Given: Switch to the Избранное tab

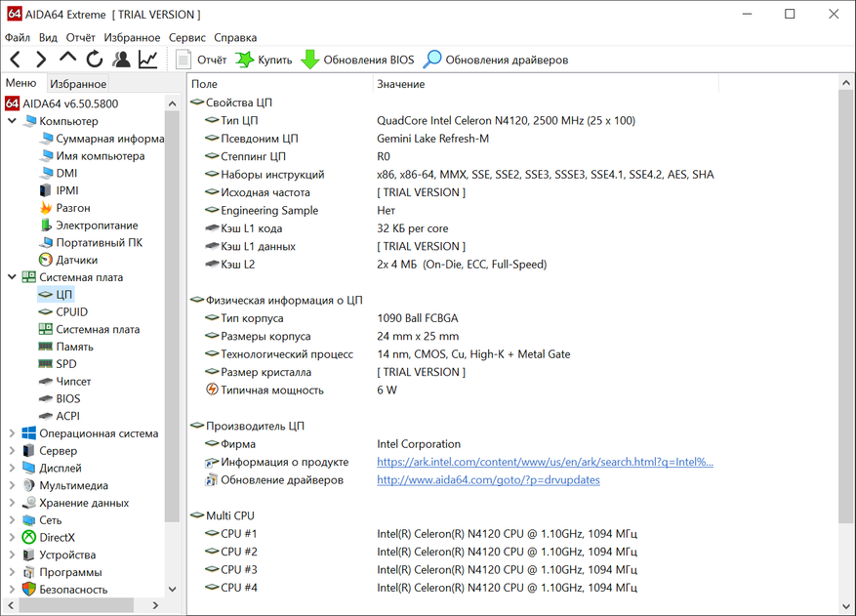Looking at the screenshot, I should pos(78,85).
